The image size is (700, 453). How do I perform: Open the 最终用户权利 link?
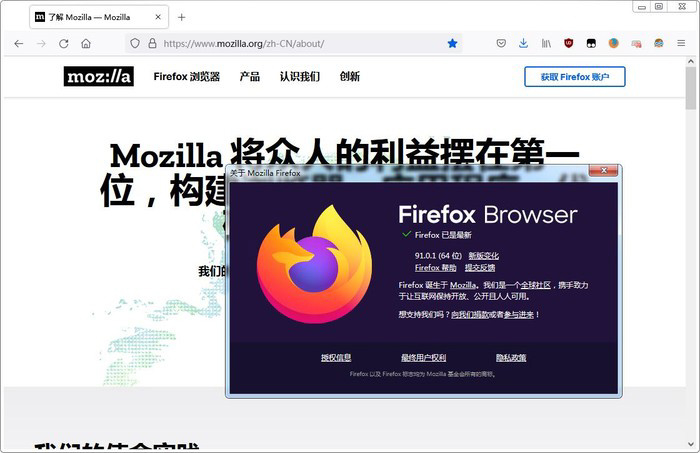(423, 357)
